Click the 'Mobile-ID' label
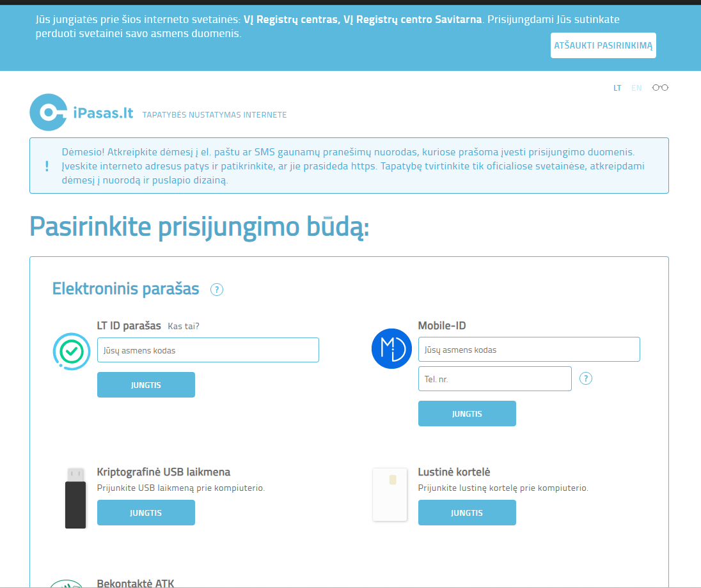This screenshot has width=701, height=588. click(442, 325)
